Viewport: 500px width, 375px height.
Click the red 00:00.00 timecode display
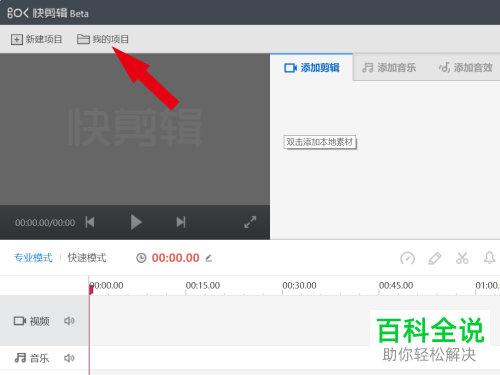(175, 258)
